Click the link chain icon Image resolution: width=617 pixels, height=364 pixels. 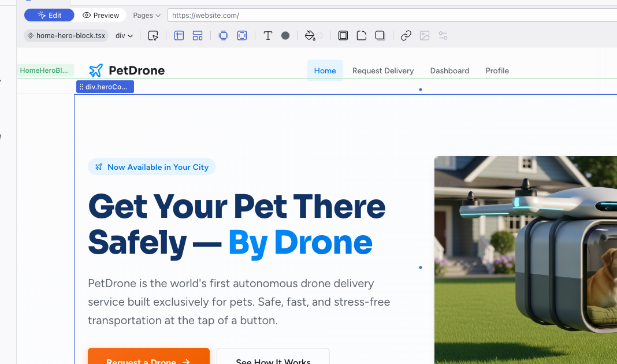coord(406,36)
